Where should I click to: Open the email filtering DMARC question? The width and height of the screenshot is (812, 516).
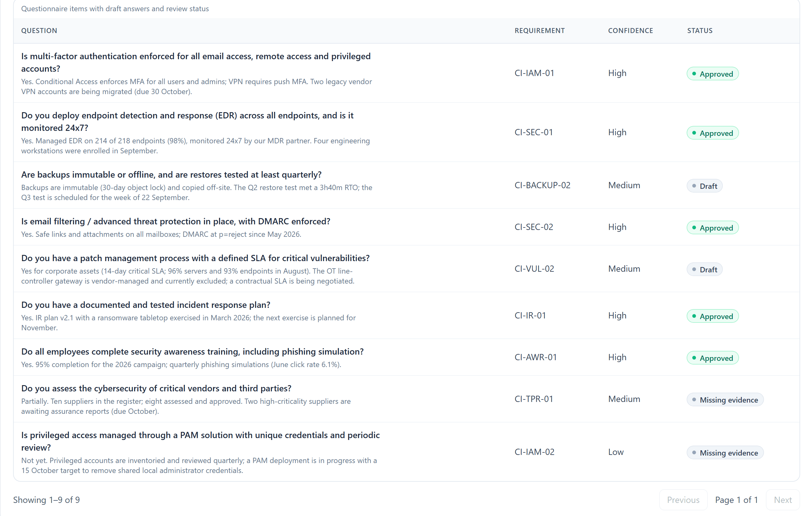coord(176,222)
